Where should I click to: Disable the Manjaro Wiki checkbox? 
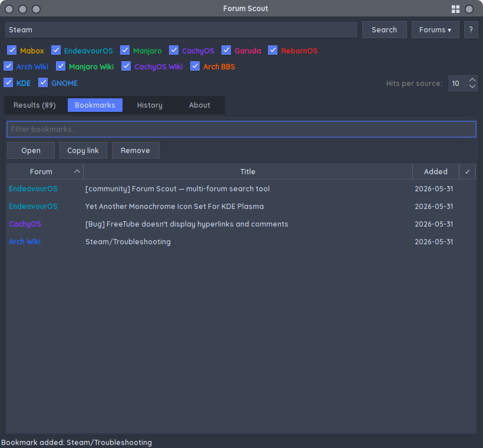(x=61, y=66)
